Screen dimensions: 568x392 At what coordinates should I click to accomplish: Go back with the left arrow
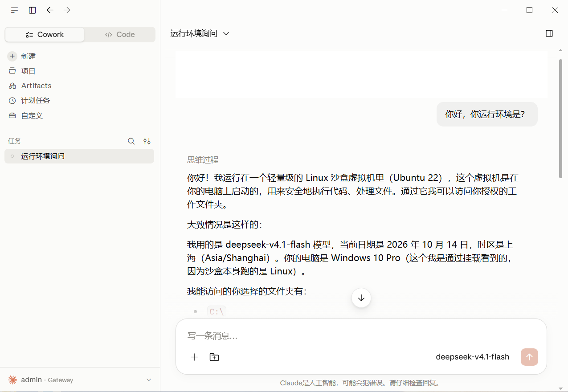(x=50, y=10)
